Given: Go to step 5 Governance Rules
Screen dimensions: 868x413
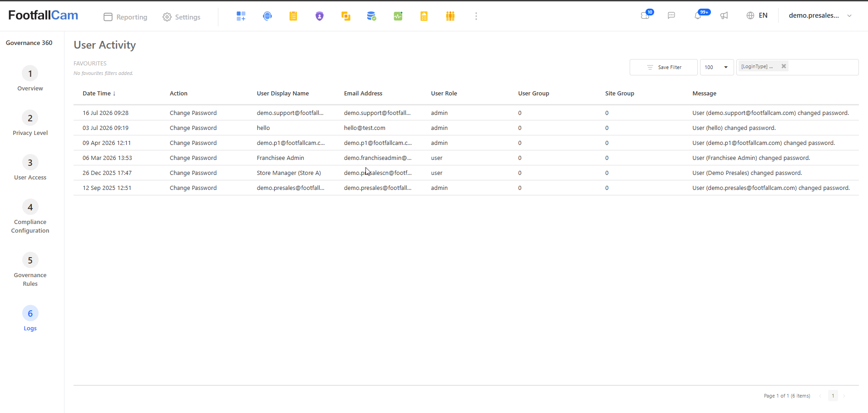Looking at the screenshot, I should pyautogui.click(x=30, y=270).
